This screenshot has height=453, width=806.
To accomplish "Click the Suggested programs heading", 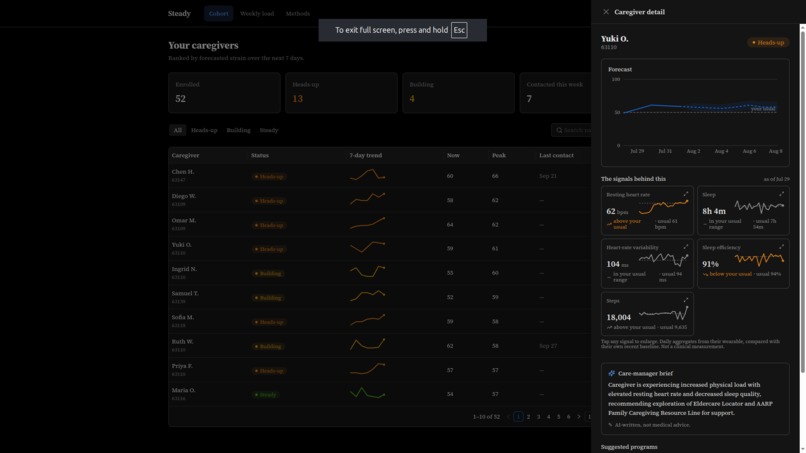I will [x=629, y=447].
